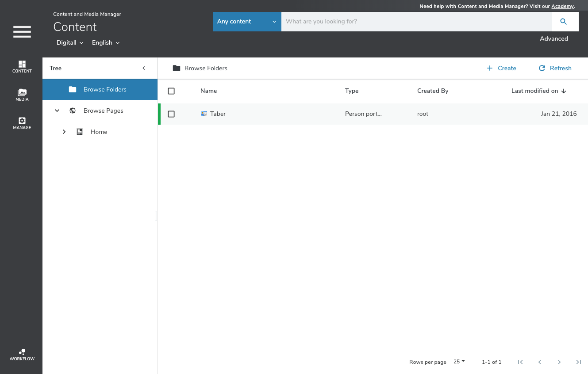Open the Manage section

point(22,123)
